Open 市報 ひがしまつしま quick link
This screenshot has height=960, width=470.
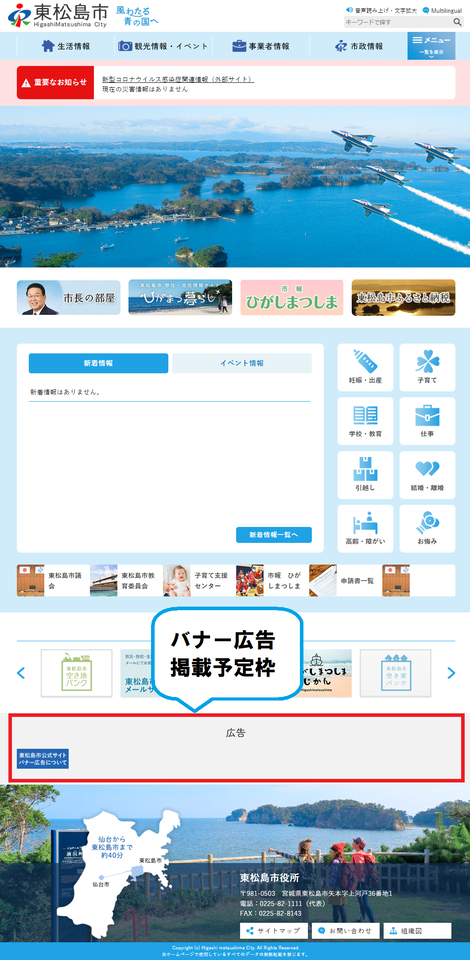coord(272,580)
